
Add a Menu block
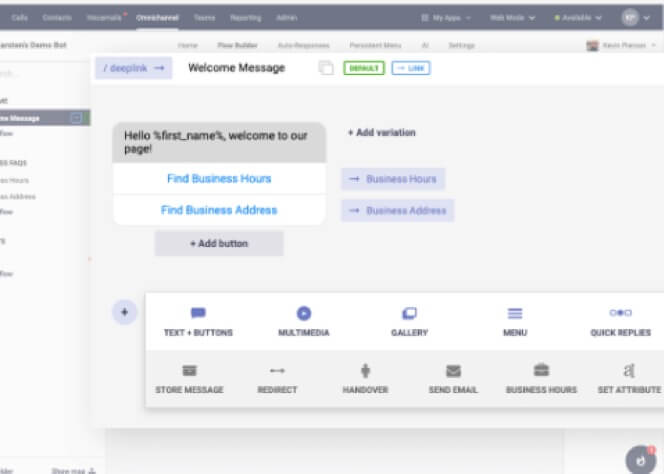pos(515,322)
